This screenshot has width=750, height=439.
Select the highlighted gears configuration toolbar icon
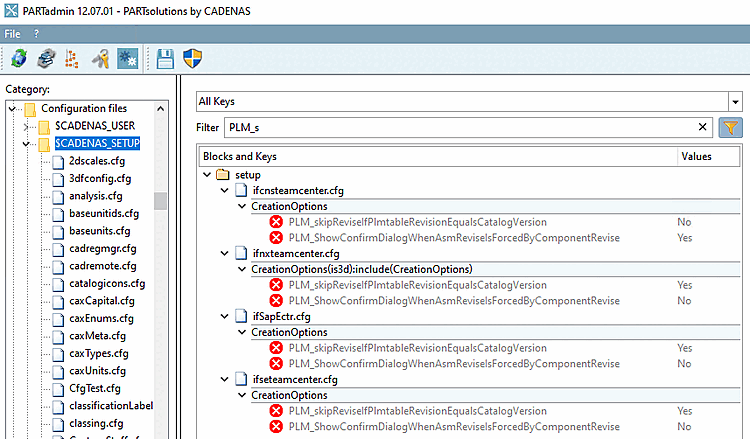[x=128, y=59]
